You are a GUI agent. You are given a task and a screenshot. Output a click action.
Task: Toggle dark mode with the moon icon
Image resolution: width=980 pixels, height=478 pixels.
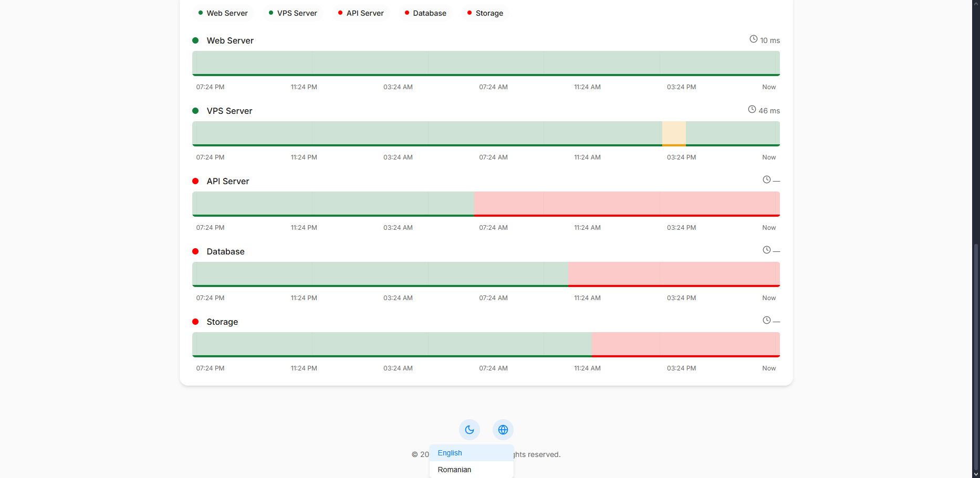coord(469,430)
